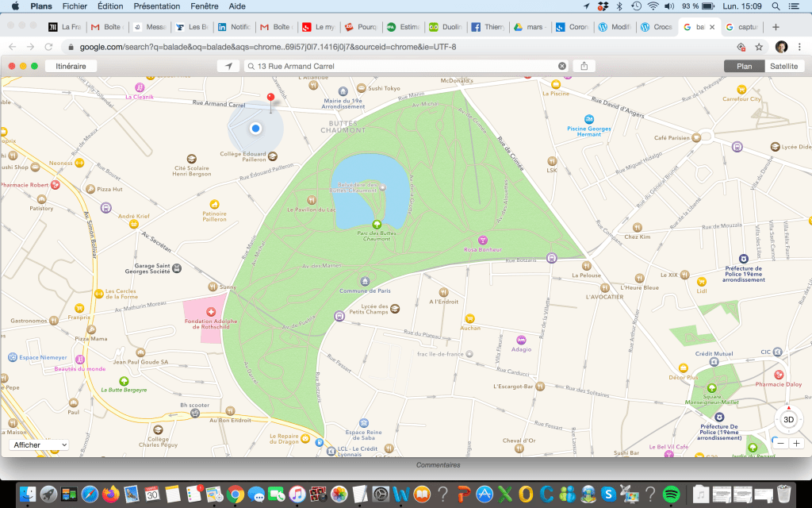Clear the search field with X icon

pos(562,66)
